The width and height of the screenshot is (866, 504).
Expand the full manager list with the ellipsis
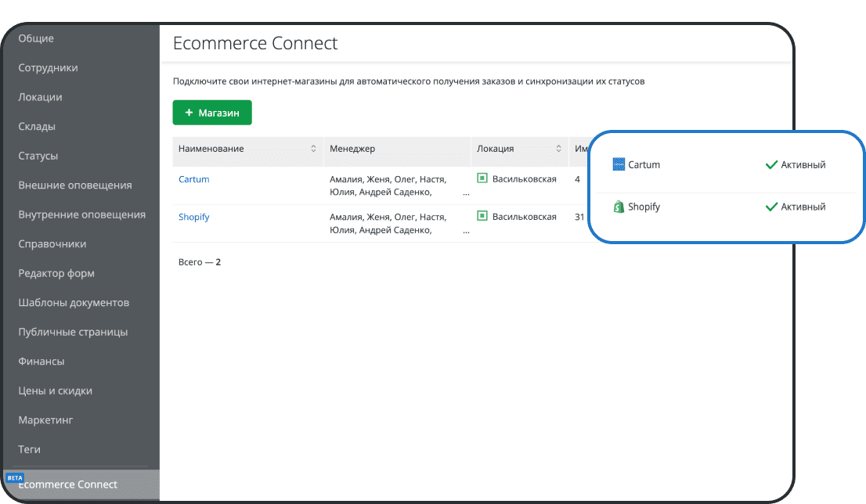pyautogui.click(x=466, y=192)
